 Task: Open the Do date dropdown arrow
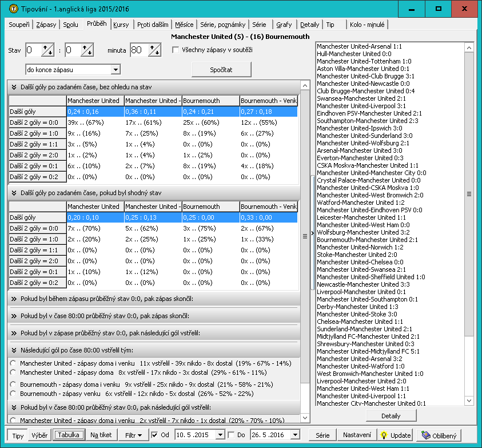tap(295, 435)
